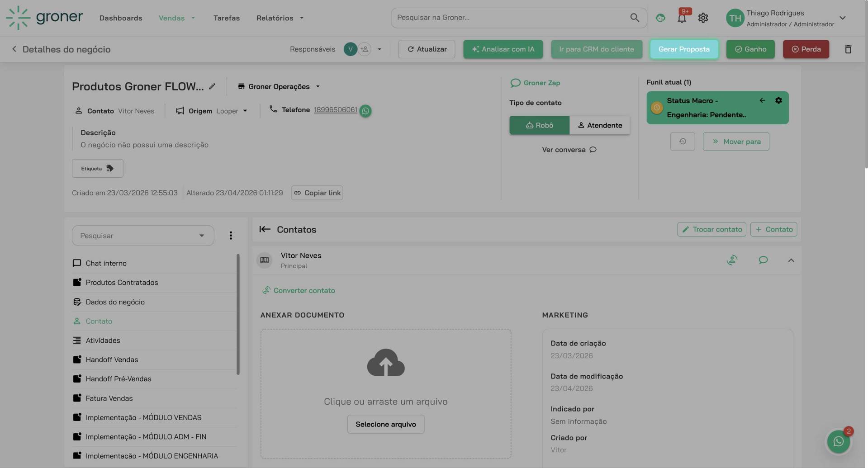
Task: Enable the Robô contact type
Action: click(x=539, y=125)
